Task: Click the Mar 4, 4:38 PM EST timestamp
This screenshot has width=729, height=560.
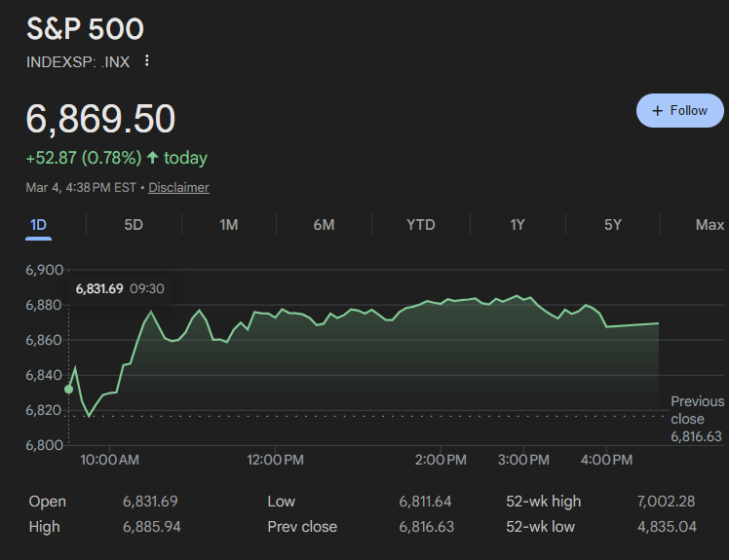Action: point(81,187)
